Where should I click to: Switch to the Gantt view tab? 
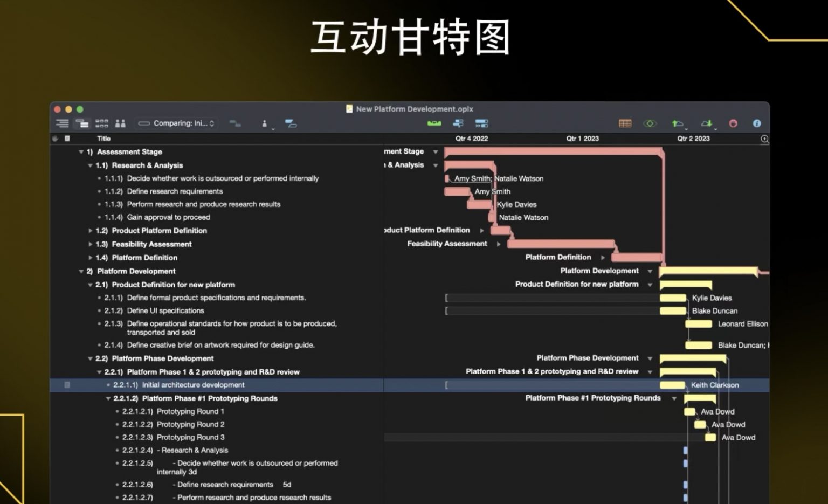tap(82, 123)
